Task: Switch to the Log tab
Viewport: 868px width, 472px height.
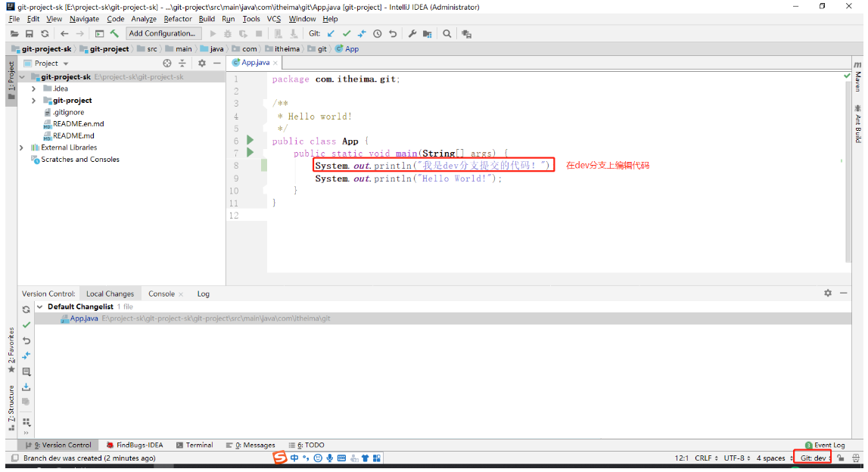Action: [x=203, y=293]
